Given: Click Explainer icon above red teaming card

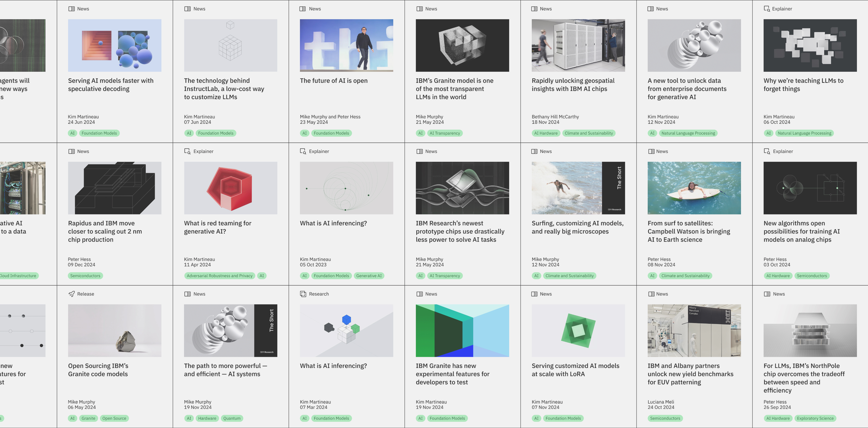Looking at the screenshot, I should tap(187, 152).
